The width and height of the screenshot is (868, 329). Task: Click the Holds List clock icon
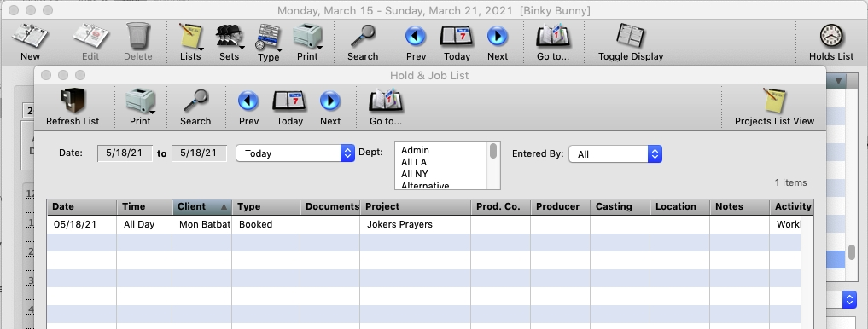pos(831,36)
